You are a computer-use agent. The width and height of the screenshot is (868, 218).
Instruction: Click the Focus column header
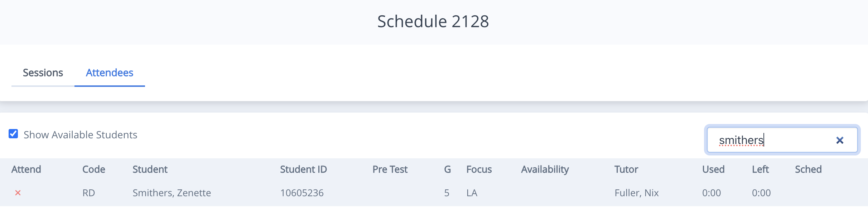(x=479, y=169)
